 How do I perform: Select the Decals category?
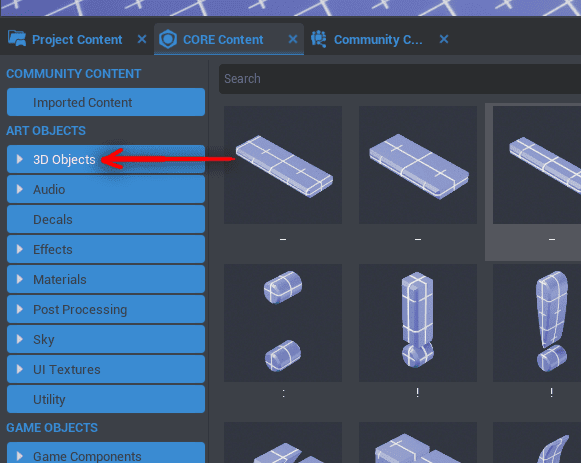pyautogui.click(x=106, y=219)
